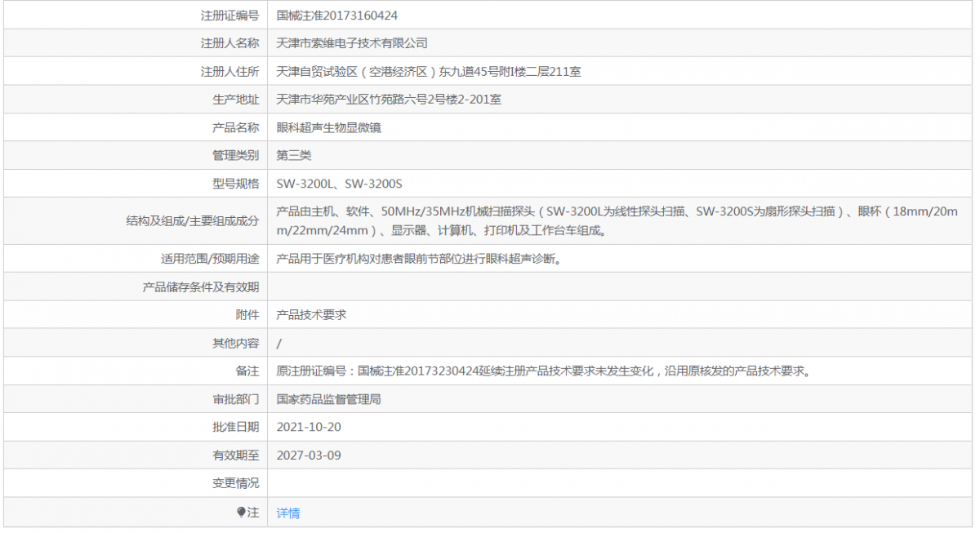Click the 产品储存条件及有效期 row label
Image resolution: width=980 pixels, height=533 pixels.
[x=201, y=286]
